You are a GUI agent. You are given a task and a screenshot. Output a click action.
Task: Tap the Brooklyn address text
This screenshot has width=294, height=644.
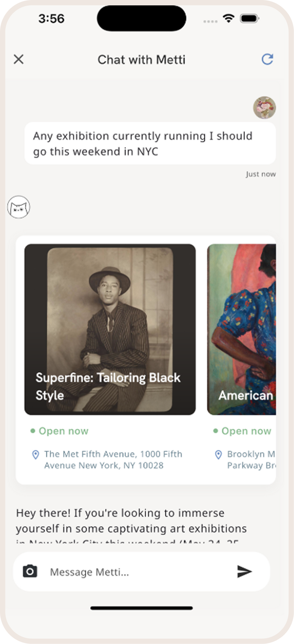[x=251, y=460]
